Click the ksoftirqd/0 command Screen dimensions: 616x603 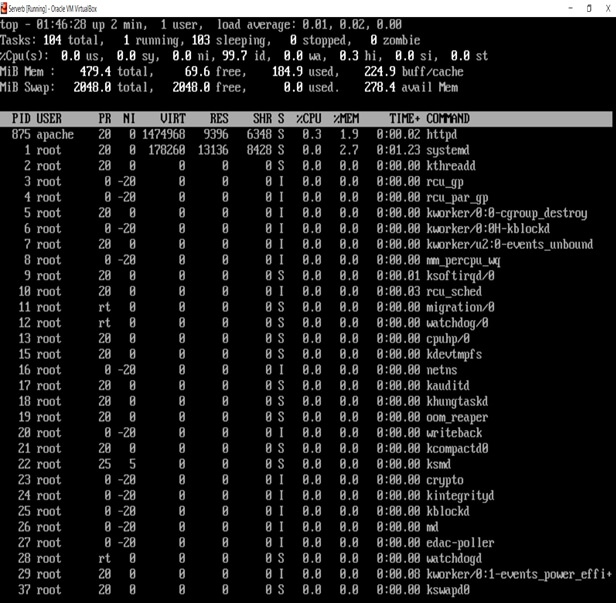click(x=460, y=276)
